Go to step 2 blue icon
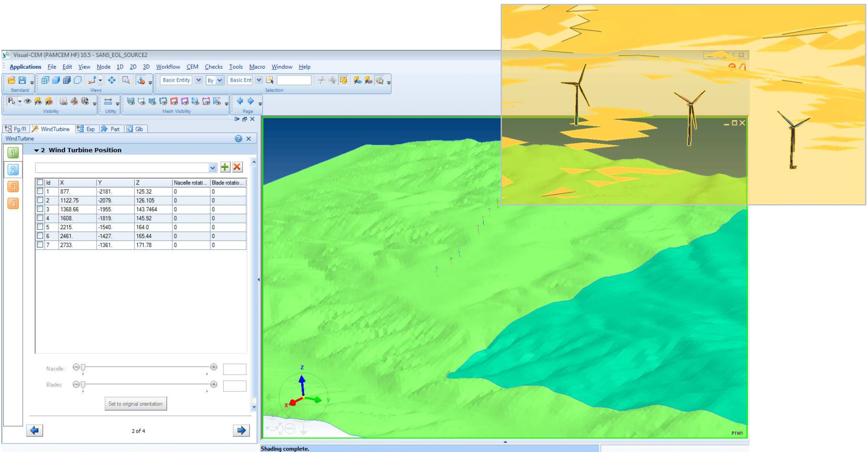Image resolution: width=868 pixels, height=452 pixels. point(13,169)
